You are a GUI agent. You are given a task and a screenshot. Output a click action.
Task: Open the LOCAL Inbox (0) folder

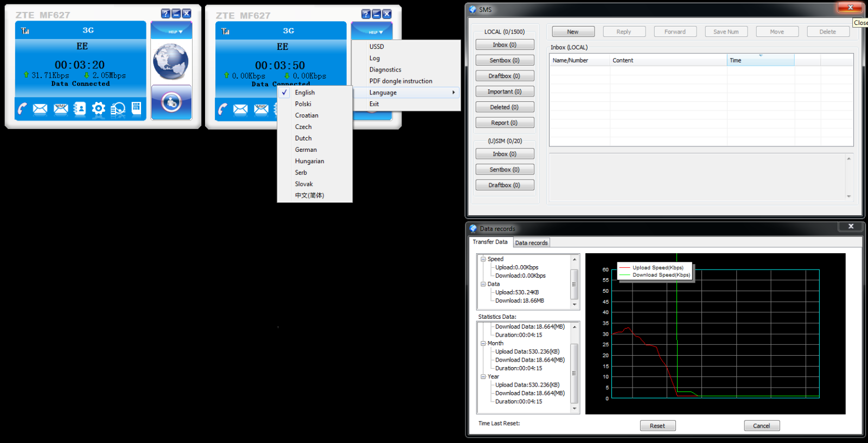(x=505, y=45)
